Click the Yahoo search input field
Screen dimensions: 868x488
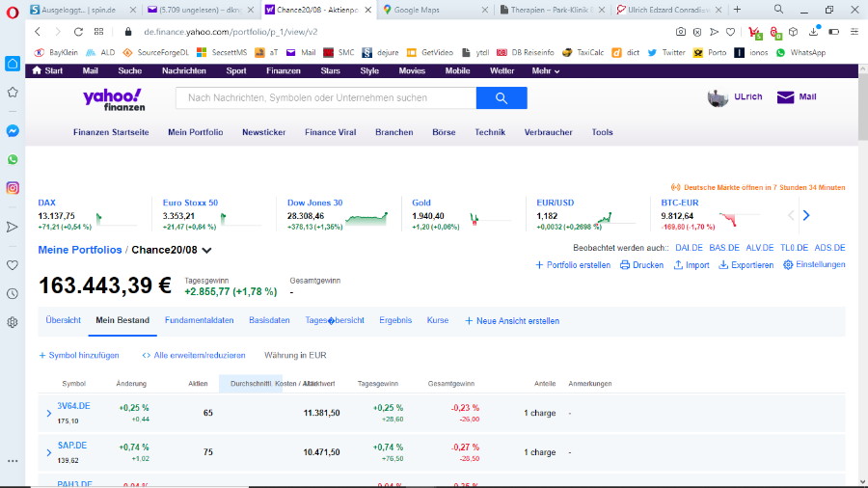[325, 97]
